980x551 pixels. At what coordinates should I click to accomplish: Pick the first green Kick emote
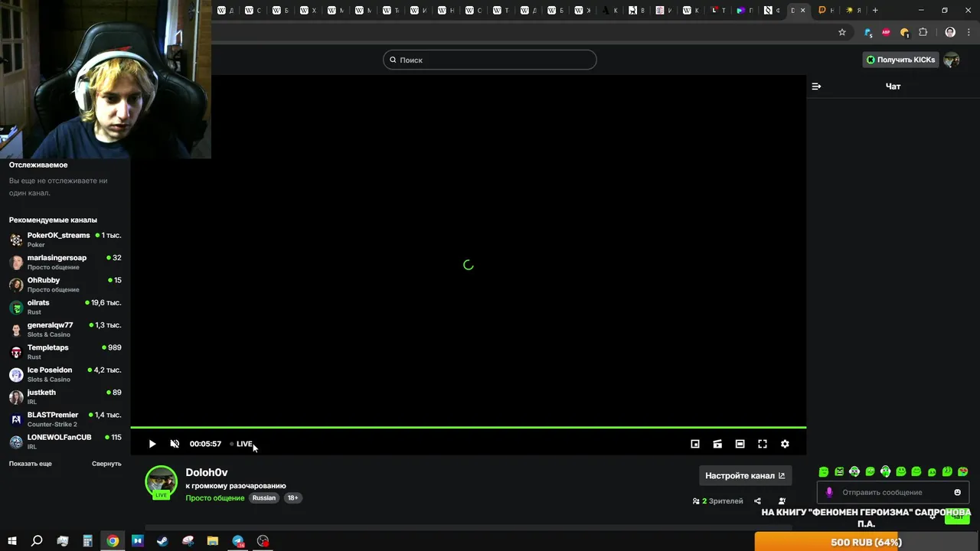pyautogui.click(x=824, y=471)
